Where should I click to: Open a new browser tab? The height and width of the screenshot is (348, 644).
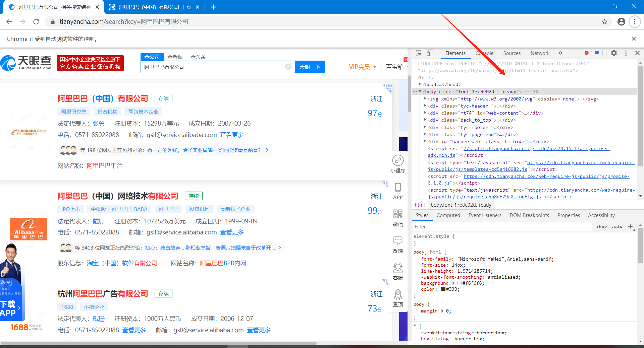pyautogui.click(x=213, y=7)
